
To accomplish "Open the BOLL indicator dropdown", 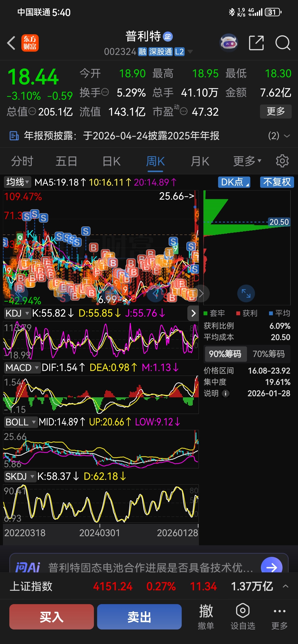I will tap(21, 422).
